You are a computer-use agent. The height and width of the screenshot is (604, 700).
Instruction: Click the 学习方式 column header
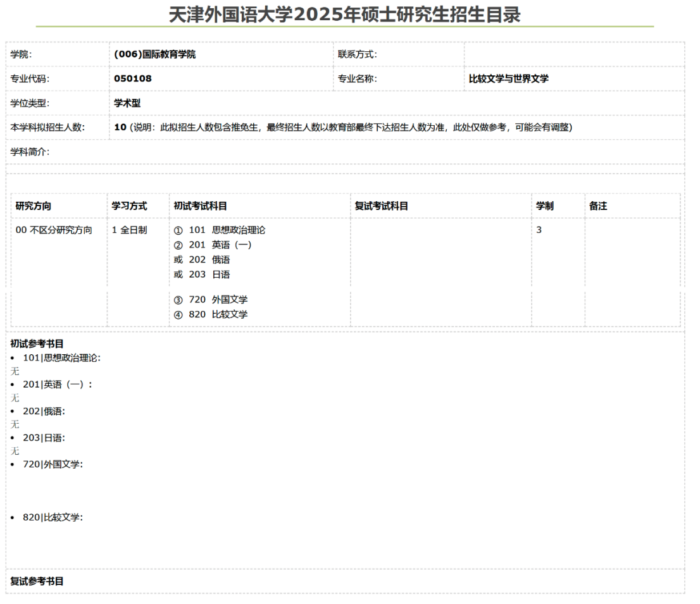[x=130, y=206]
